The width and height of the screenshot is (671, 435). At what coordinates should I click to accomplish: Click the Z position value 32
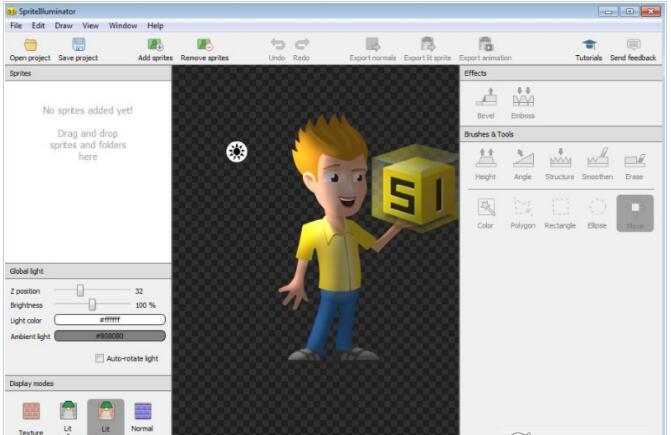139,291
